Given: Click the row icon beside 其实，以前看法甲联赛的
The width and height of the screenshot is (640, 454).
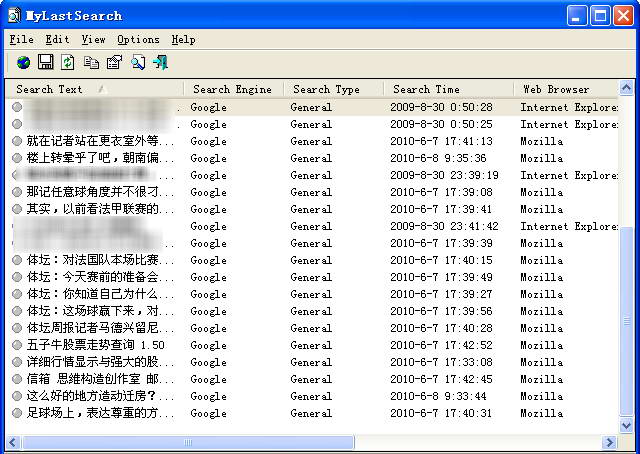Looking at the screenshot, I should [17, 209].
